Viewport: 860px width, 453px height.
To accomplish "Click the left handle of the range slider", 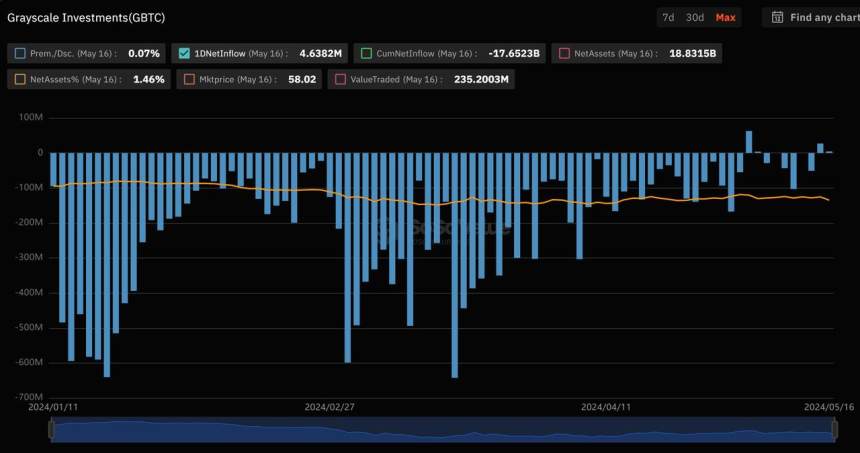I will coord(51,429).
